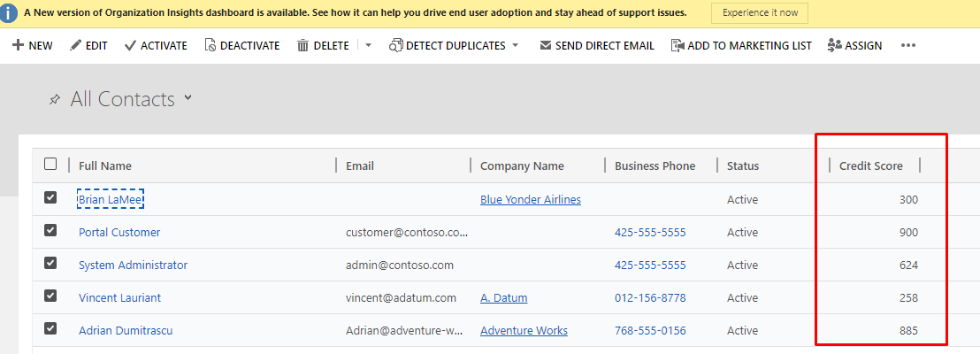Uncheck the Brian LaMee row checkbox
980x354 pixels.
[50, 198]
